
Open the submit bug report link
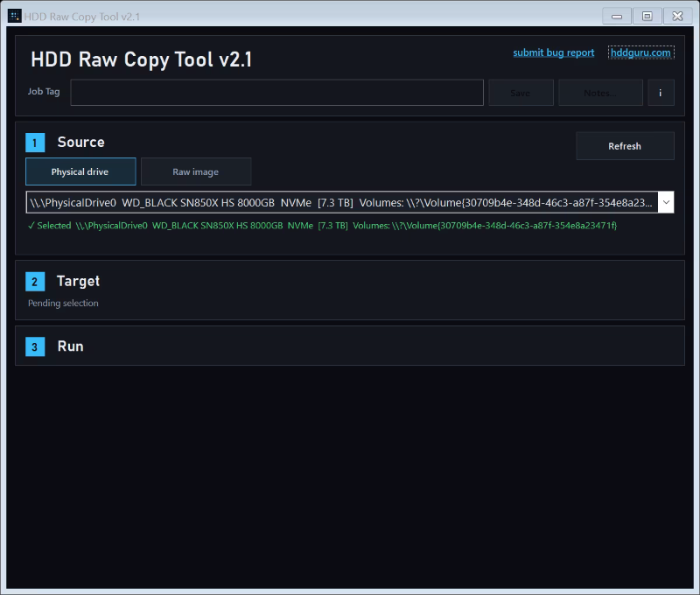553,52
